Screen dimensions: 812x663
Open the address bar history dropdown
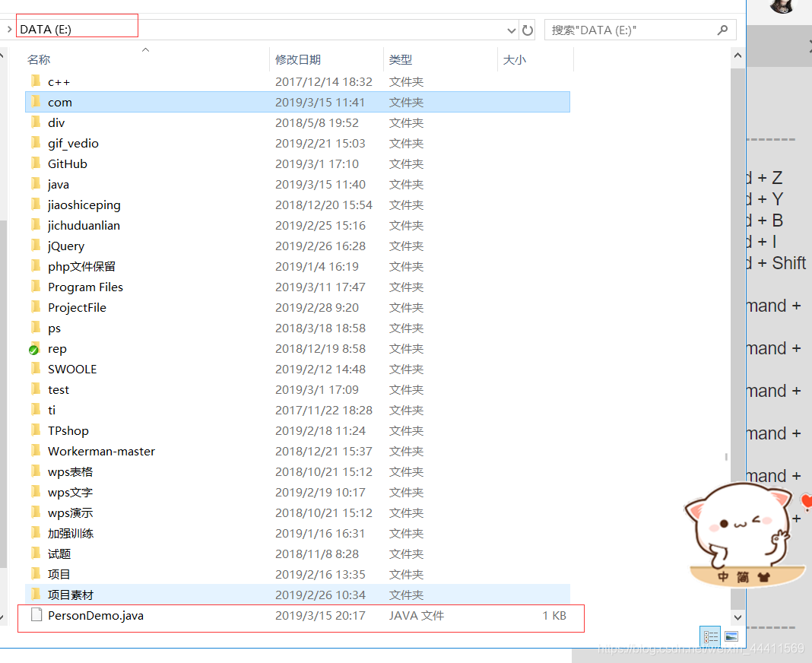[x=512, y=30]
